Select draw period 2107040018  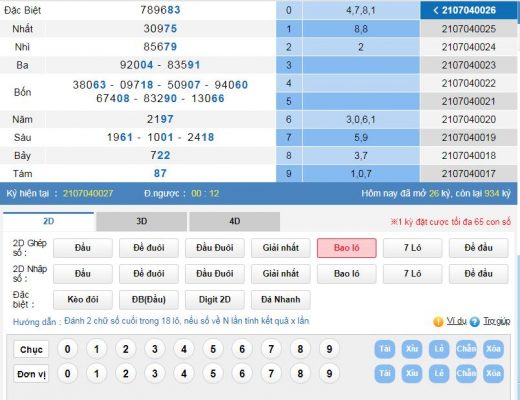tap(468, 156)
